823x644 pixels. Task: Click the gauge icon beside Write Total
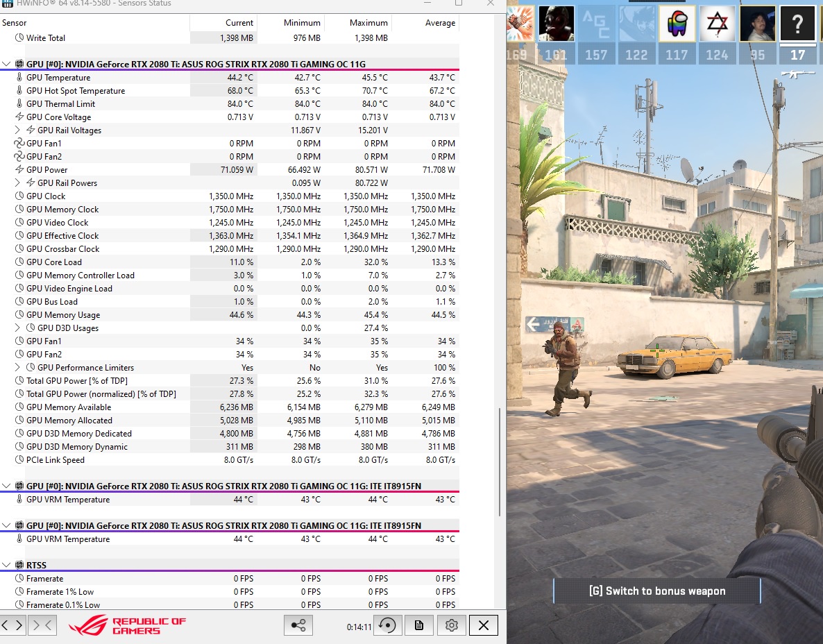(x=19, y=37)
